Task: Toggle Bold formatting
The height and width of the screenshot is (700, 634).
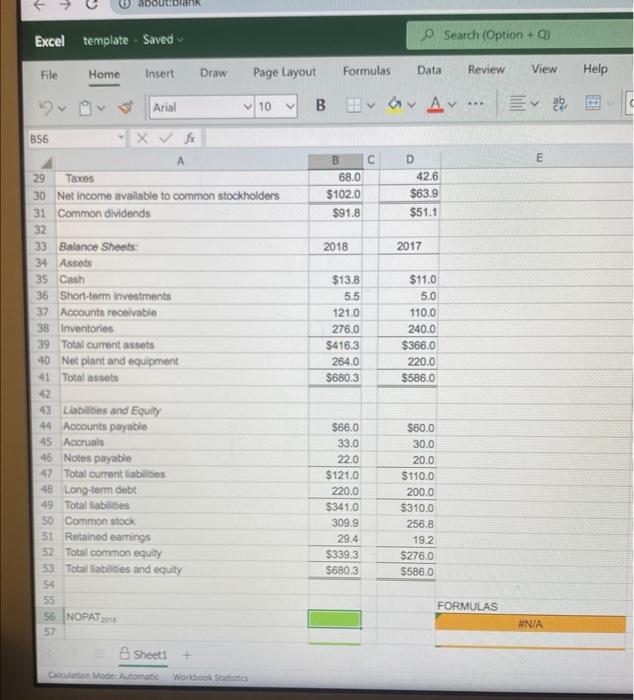Action: pyautogui.click(x=321, y=105)
